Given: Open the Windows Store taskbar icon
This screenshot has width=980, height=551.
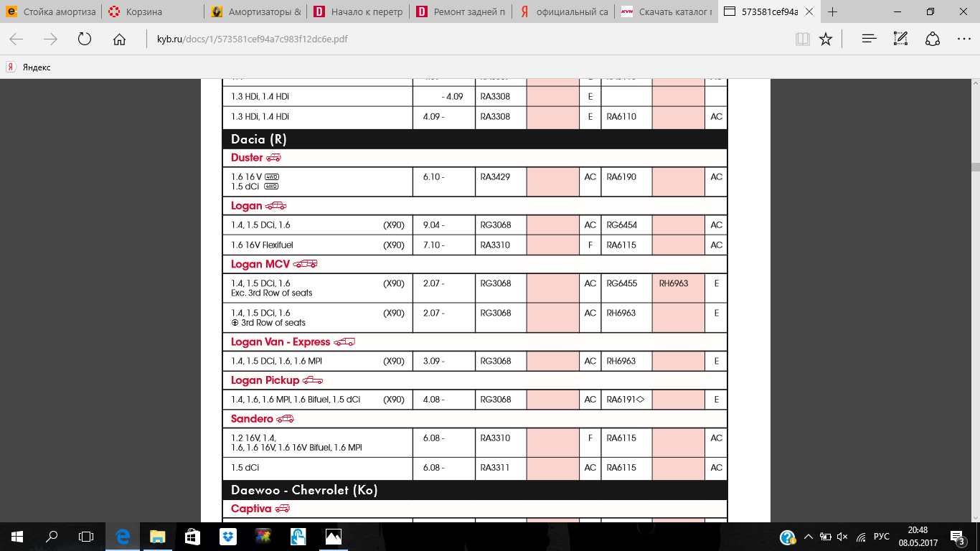Looking at the screenshot, I should coord(193,537).
